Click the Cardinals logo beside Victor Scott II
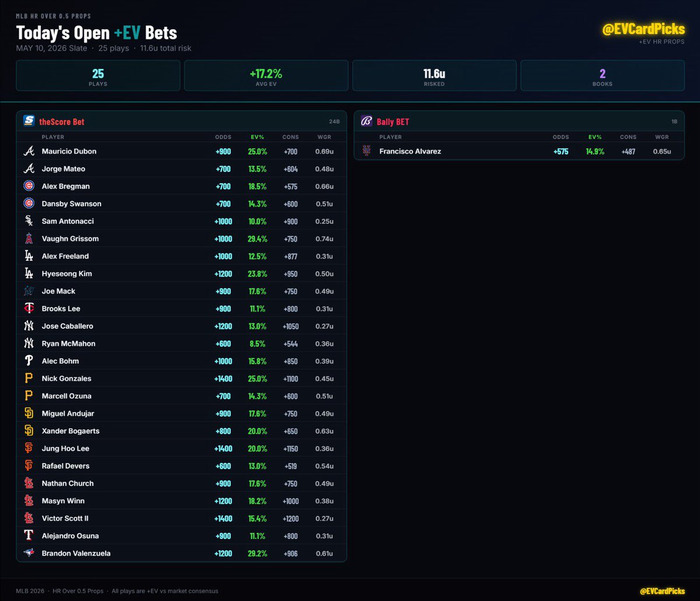 [29, 518]
